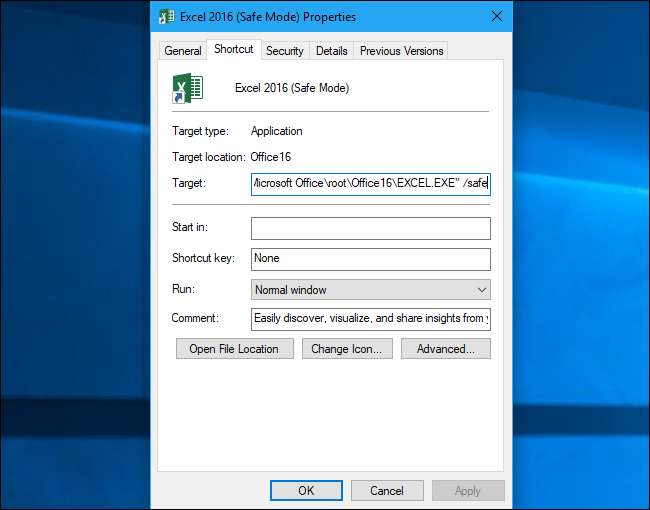
Task: Focus the empty Start in field
Action: click(x=370, y=229)
